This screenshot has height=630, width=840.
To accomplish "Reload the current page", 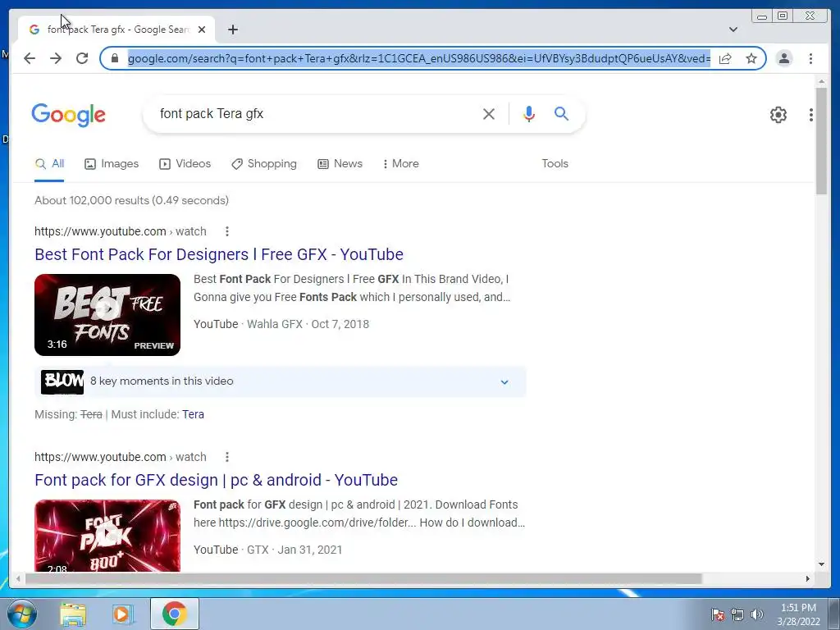I will pyautogui.click(x=82, y=58).
